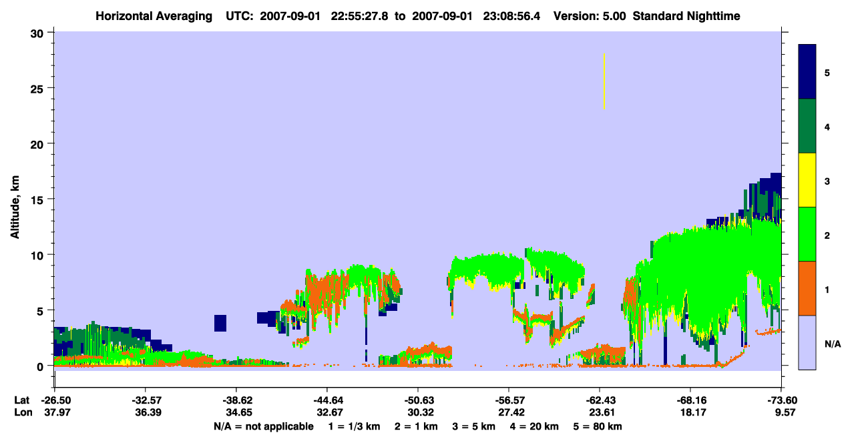
Task: Click legend text 'N/A = not applicable'
Action: pos(263,426)
